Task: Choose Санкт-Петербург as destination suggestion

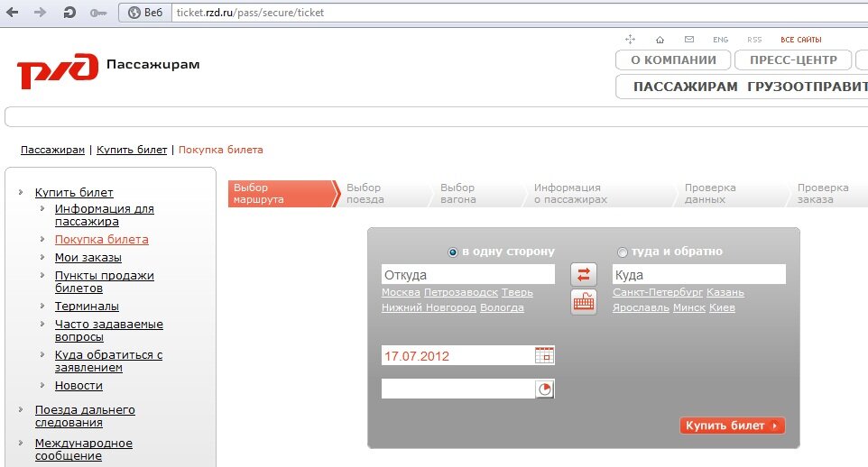Action: pos(658,292)
